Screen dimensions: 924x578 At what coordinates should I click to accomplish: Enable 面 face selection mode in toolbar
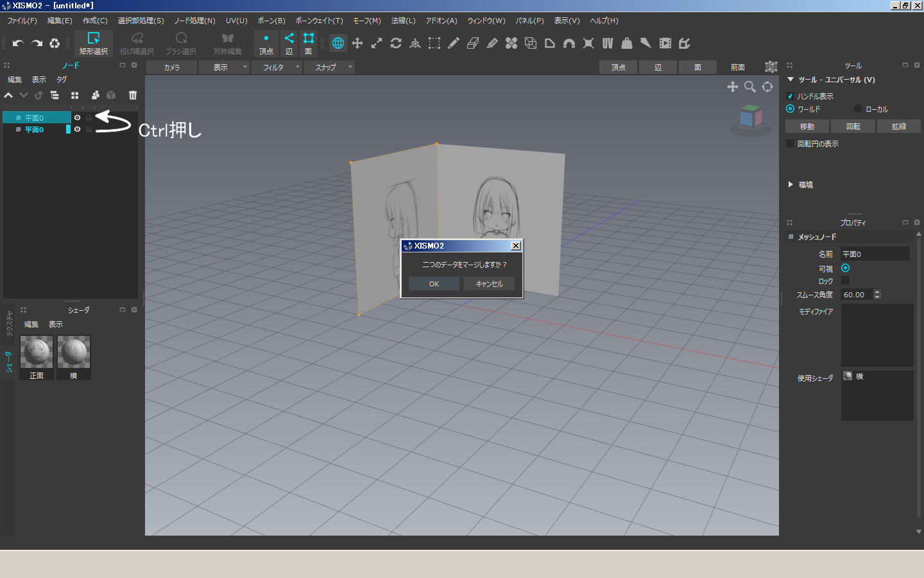point(309,43)
